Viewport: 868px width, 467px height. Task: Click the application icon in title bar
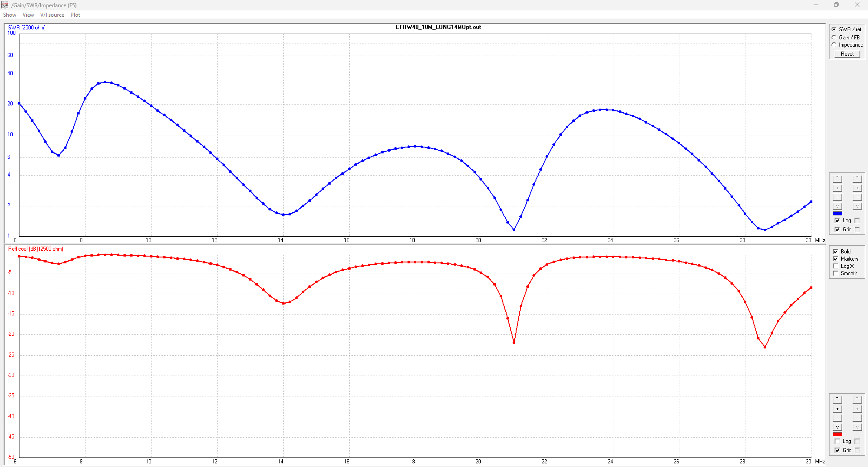point(5,5)
